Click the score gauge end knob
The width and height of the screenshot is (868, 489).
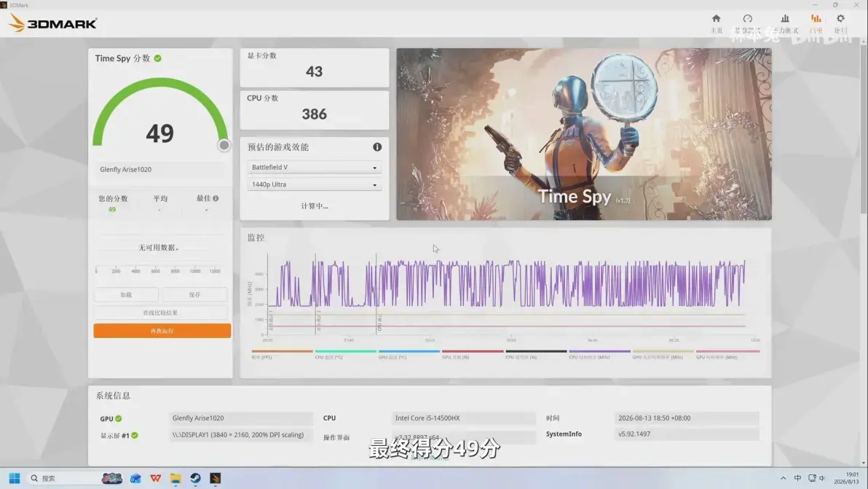pos(224,145)
